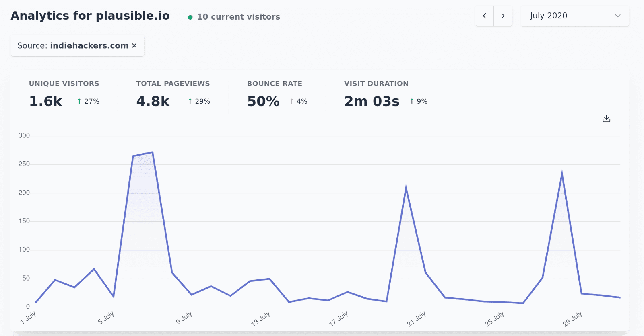Click the Analytics for plausible.io heading
This screenshot has height=336, width=644.
[x=91, y=16]
